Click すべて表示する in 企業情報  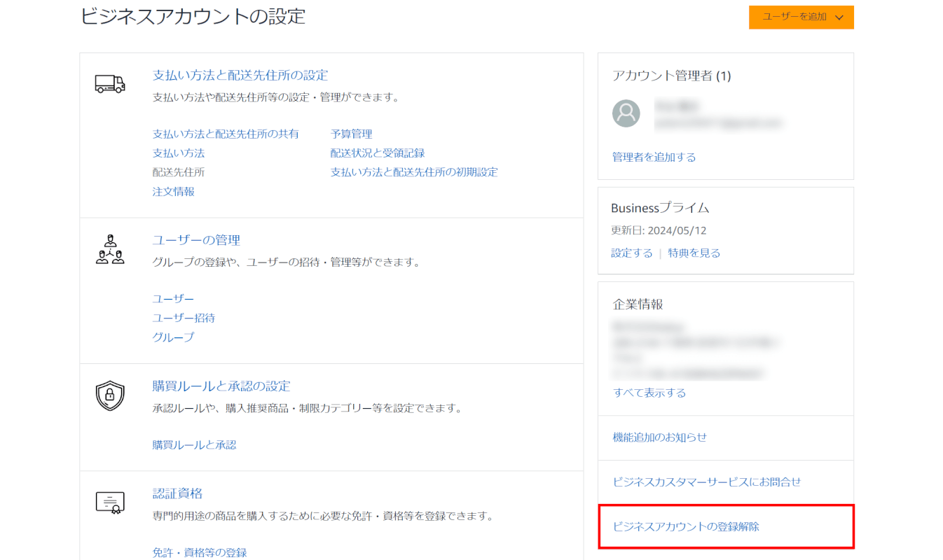click(x=649, y=393)
